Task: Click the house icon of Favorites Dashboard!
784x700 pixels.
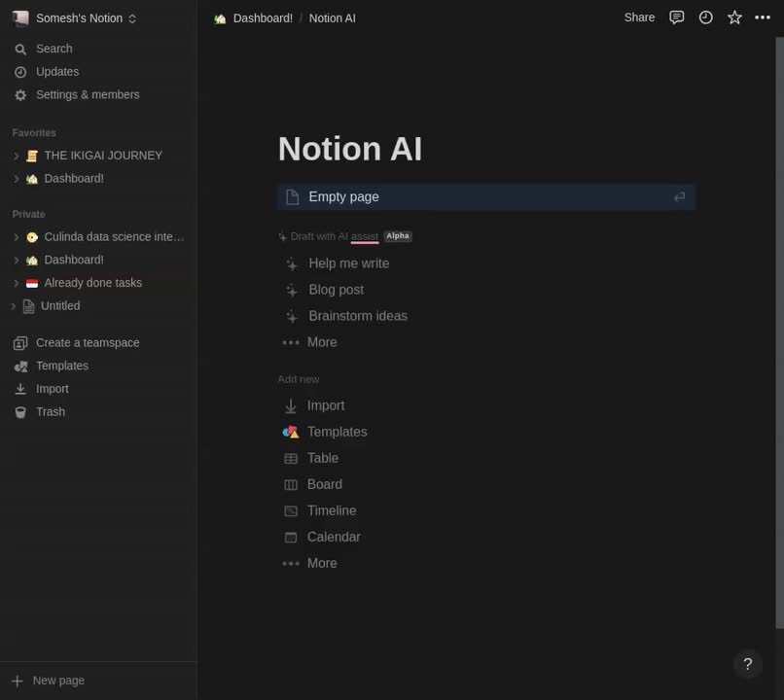Action: (x=32, y=179)
